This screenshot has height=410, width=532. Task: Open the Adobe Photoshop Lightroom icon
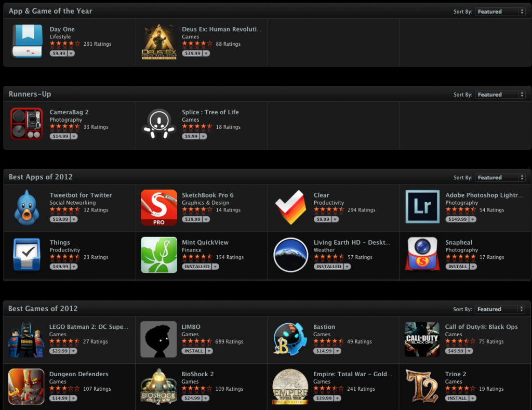point(423,207)
